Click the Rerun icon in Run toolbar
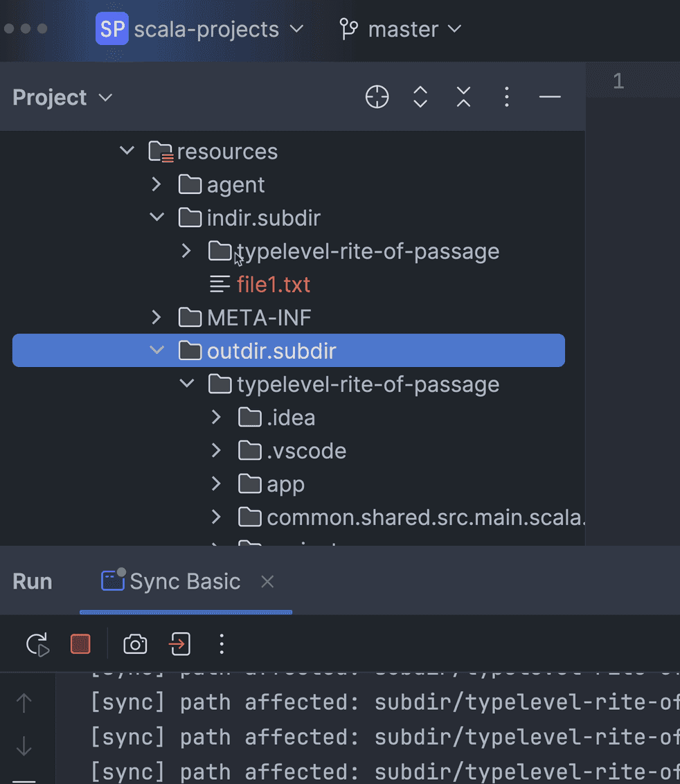Viewport: 680px width, 784px height. tap(37, 645)
